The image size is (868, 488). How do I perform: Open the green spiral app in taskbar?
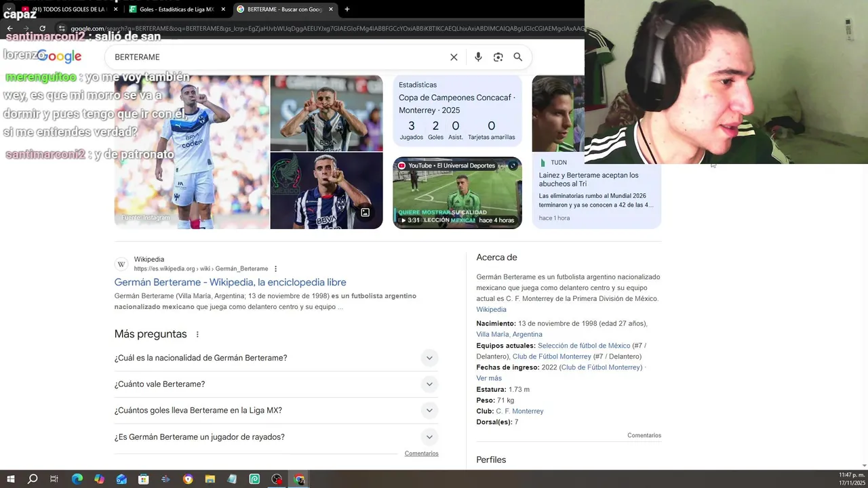pos(254,479)
